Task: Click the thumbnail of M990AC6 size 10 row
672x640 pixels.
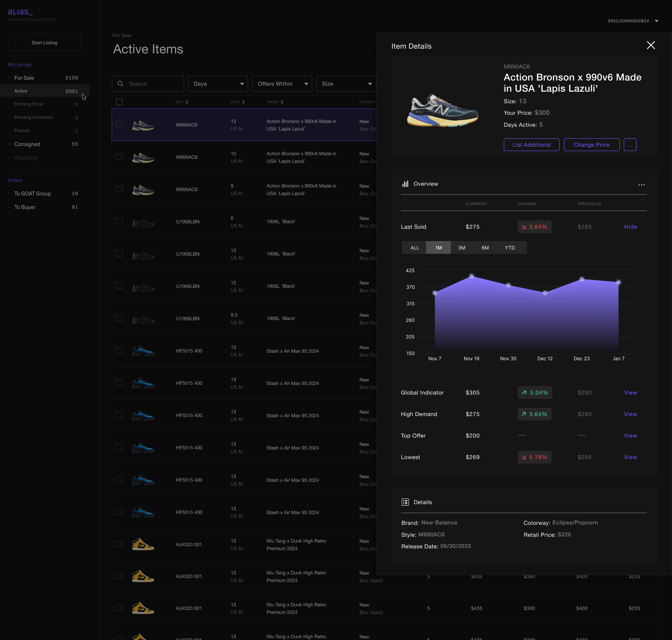Action: tap(143, 157)
